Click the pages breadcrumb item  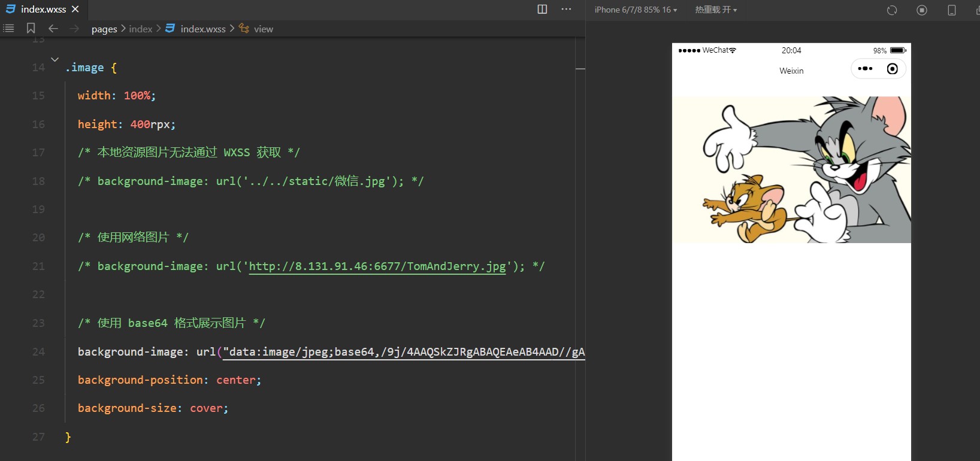click(104, 29)
